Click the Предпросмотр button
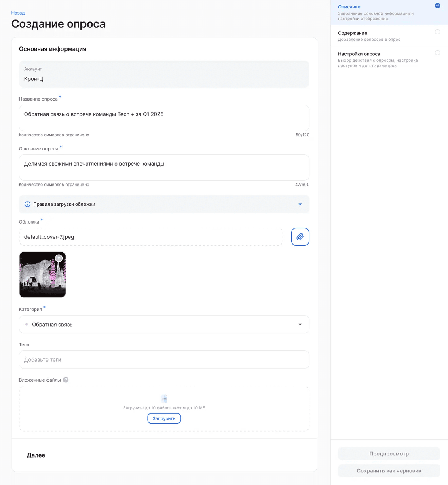 389,453
